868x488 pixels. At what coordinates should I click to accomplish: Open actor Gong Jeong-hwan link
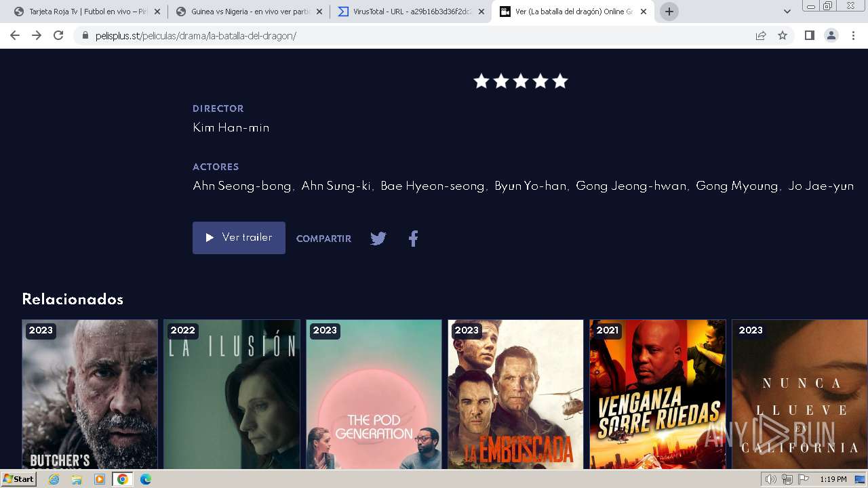click(631, 186)
